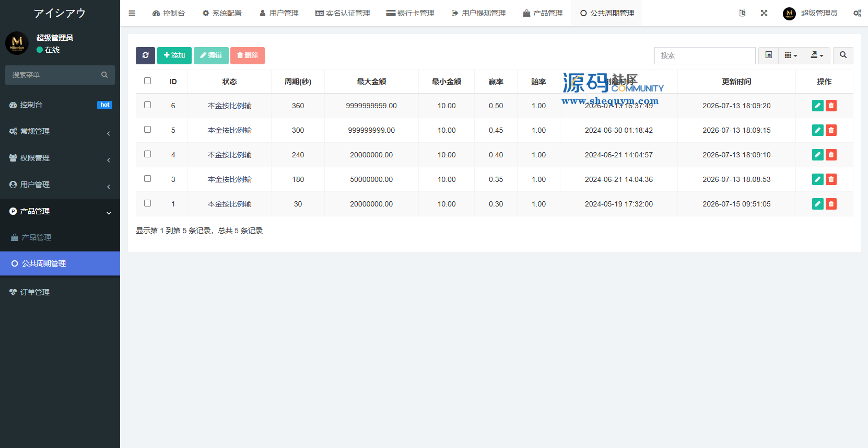Click status text 本金按比例输 in row 6
This screenshot has width=868, height=448.
(x=230, y=106)
